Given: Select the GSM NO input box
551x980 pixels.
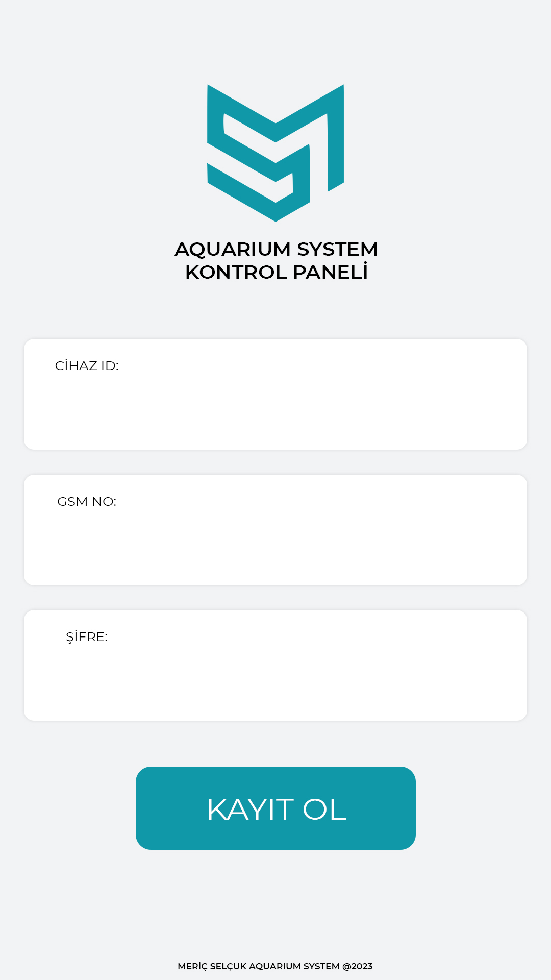Looking at the screenshot, I should 275,530.
